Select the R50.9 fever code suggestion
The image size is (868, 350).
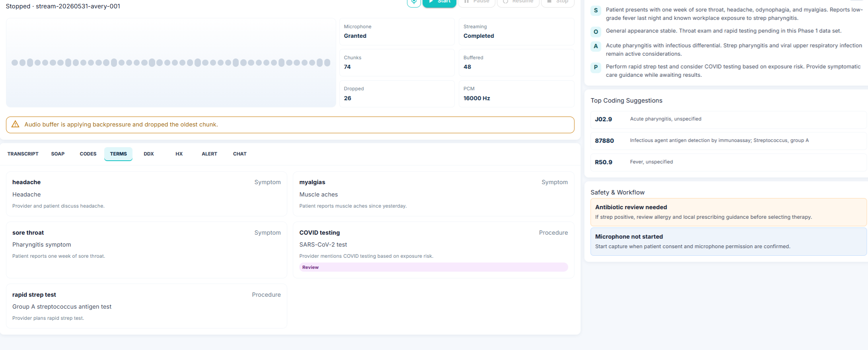pyautogui.click(x=728, y=162)
